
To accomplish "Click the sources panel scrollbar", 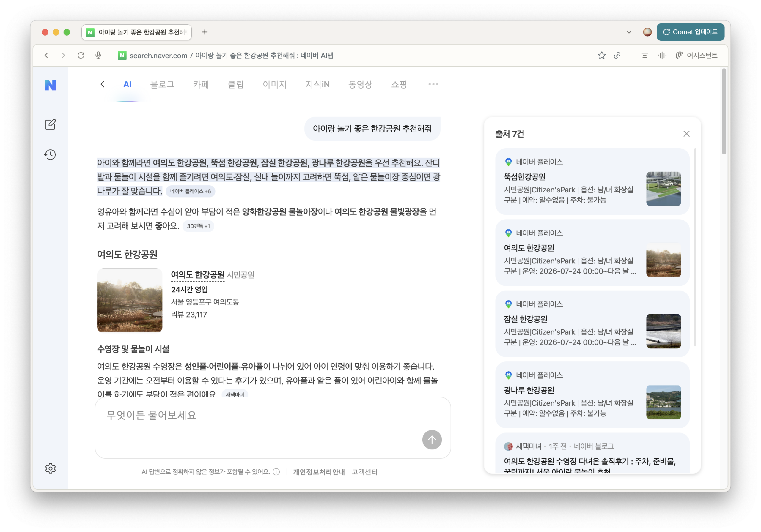I will tap(695, 247).
